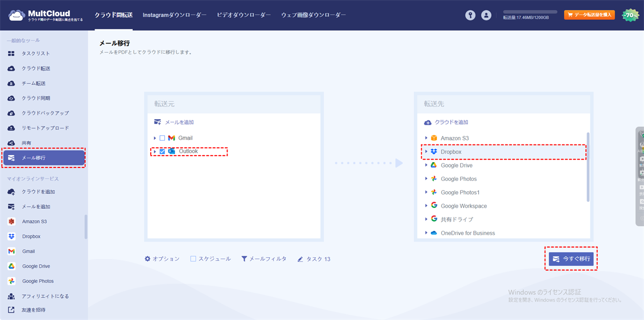Open ビデオダウンローダー tab

click(244, 15)
